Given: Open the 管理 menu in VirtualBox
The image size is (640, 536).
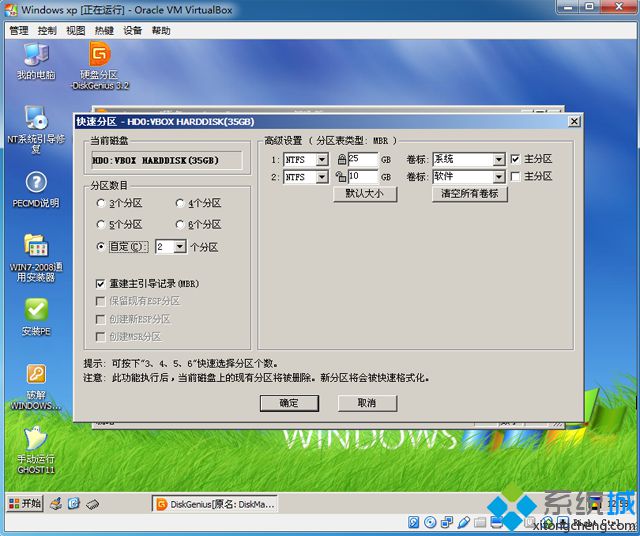Looking at the screenshot, I should point(19,31).
